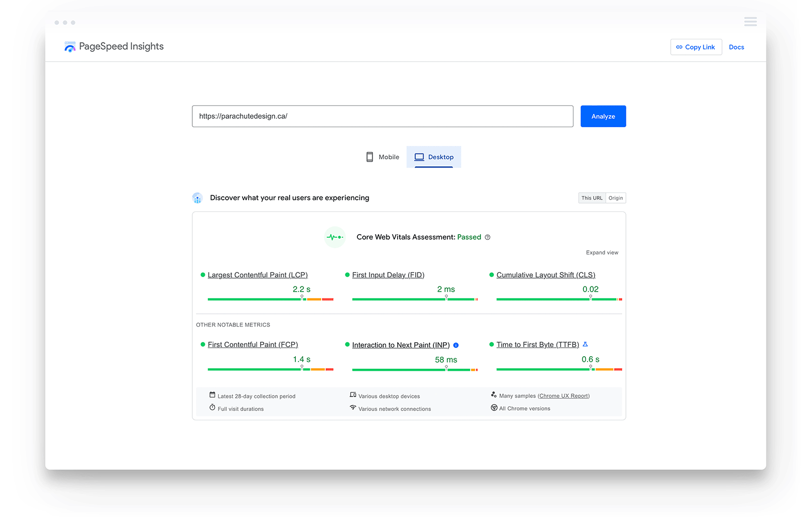Screen dimensions: 812x517
Task: Click the experimental flask icon beside TTFB
Action: (585, 344)
